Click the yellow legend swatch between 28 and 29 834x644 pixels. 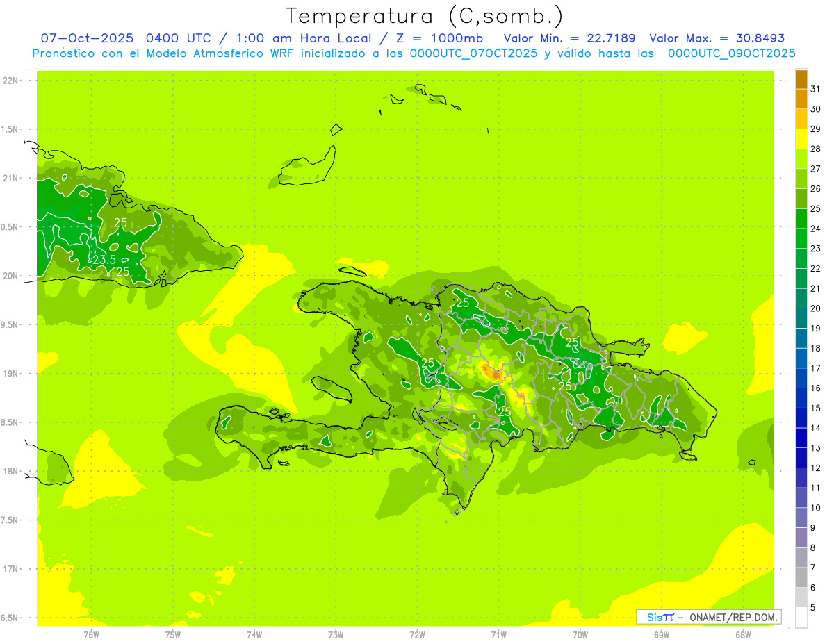point(801,139)
